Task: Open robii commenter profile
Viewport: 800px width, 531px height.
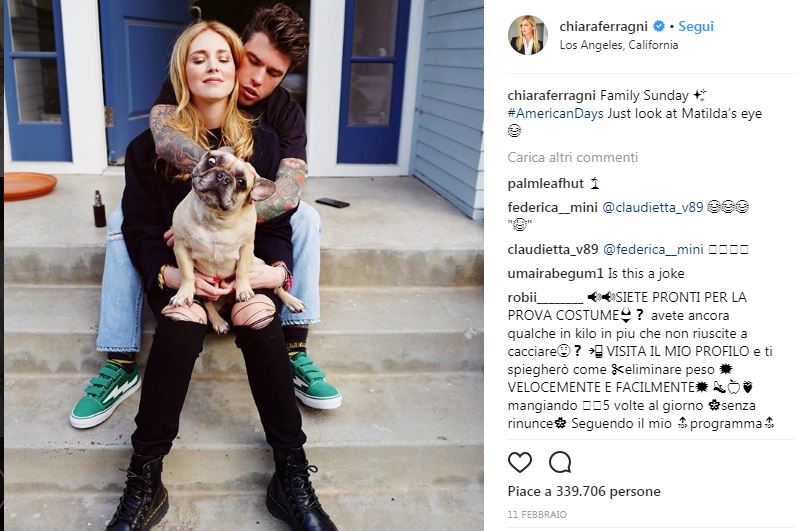Action: point(545,297)
